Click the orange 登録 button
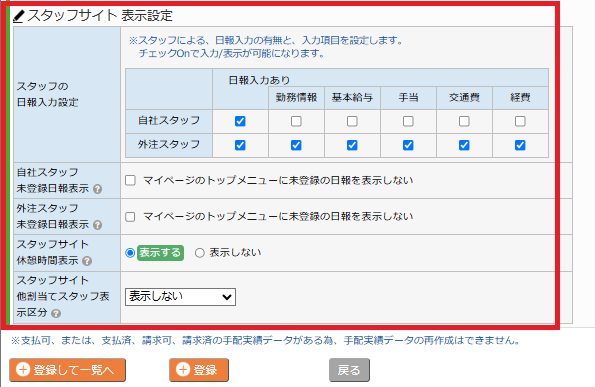The height and width of the screenshot is (387, 595). point(199,370)
